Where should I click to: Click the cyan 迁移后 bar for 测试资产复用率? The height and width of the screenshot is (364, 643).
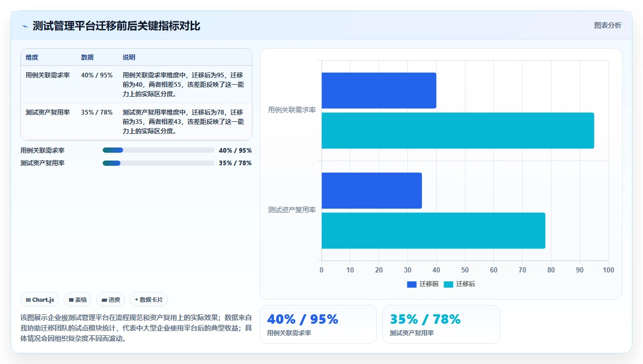pyautogui.click(x=434, y=231)
